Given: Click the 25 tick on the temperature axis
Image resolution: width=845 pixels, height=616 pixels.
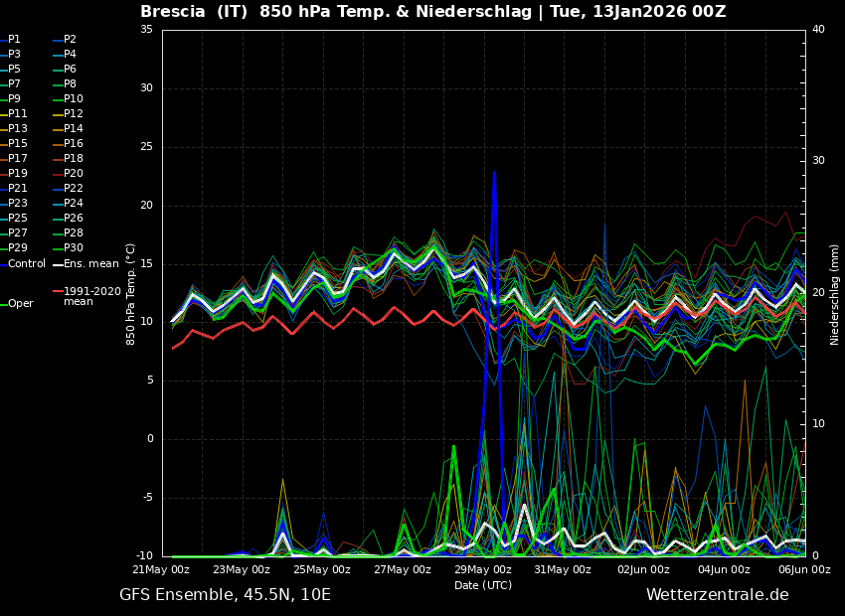Looking at the screenshot, I should coord(146,146).
